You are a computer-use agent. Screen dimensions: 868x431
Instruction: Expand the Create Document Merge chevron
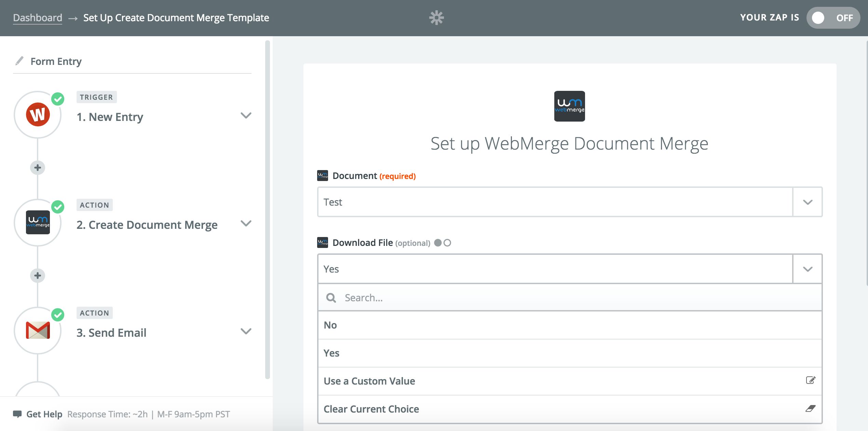(246, 223)
